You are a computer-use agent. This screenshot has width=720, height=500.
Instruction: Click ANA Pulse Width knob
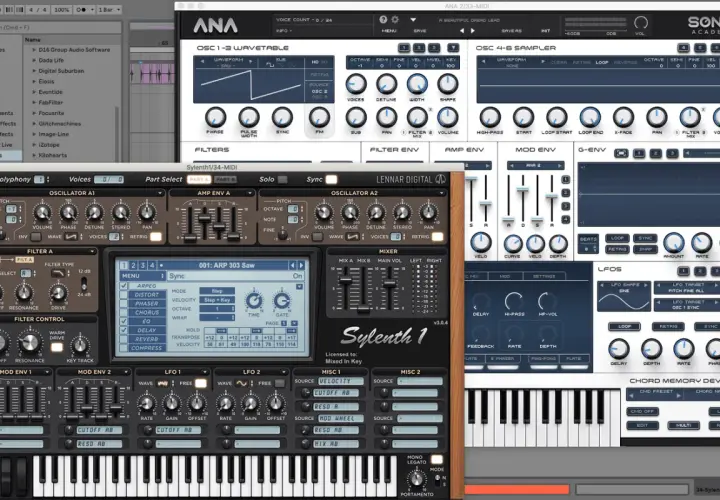click(x=248, y=118)
